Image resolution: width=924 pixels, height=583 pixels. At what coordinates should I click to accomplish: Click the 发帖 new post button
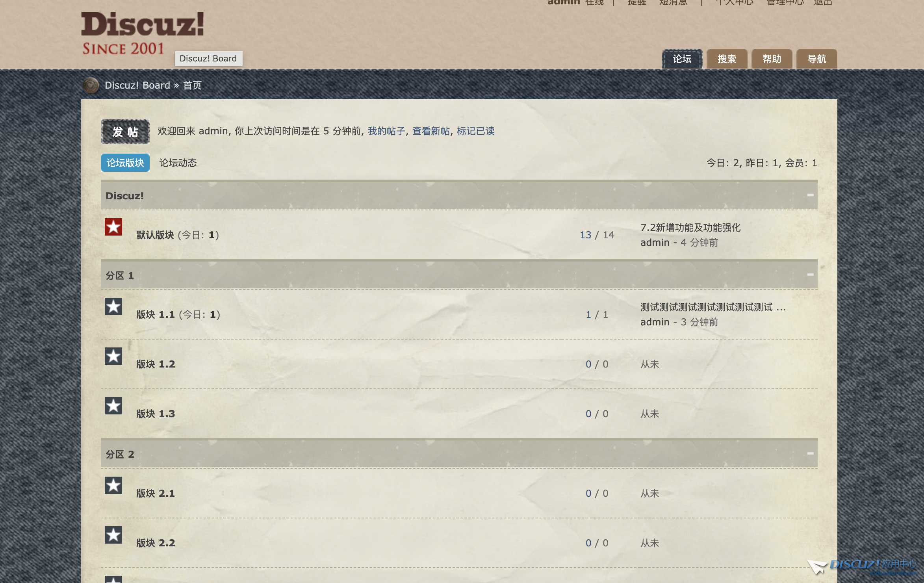125,132
